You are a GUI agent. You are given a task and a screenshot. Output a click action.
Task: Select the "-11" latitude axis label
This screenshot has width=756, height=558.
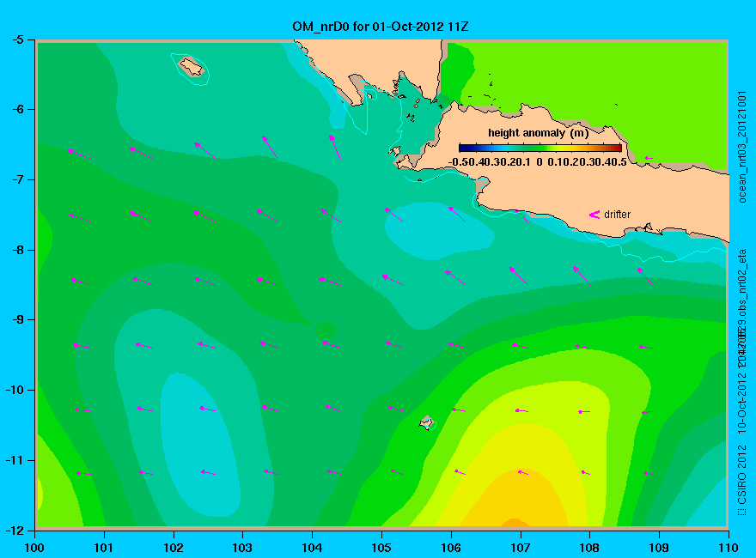point(14,460)
